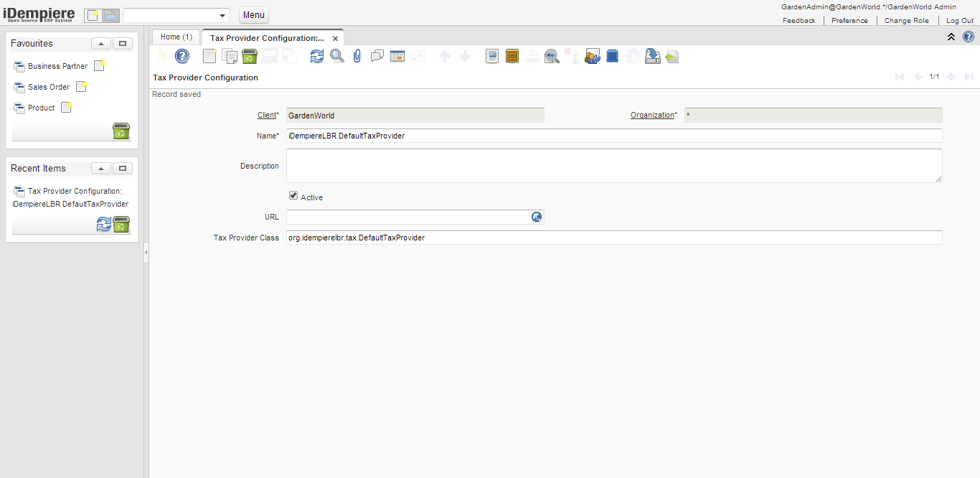Open Find Record magnifier icon
The image size is (980, 478).
coord(337,56)
